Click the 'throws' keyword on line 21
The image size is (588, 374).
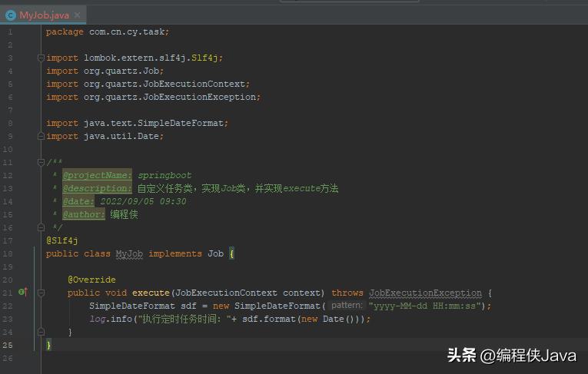(x=347, y=293)
